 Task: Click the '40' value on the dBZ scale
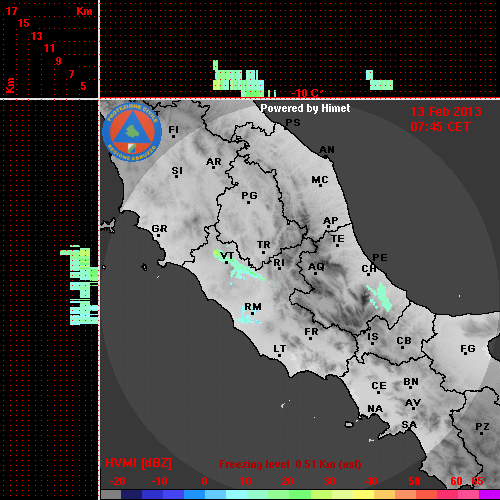371,481
